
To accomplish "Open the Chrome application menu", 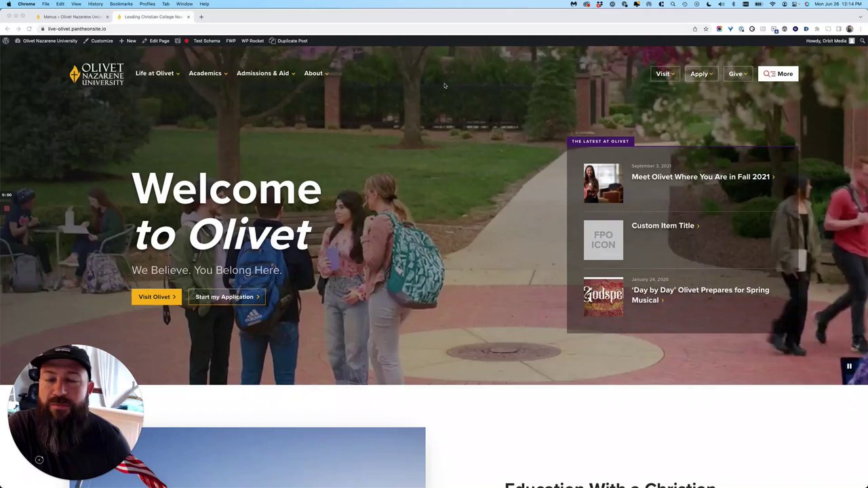I will [26, 4].
